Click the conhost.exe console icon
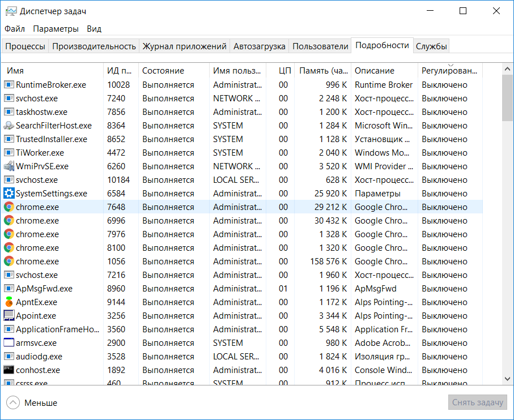514x420 pixels. pos(9,370)
